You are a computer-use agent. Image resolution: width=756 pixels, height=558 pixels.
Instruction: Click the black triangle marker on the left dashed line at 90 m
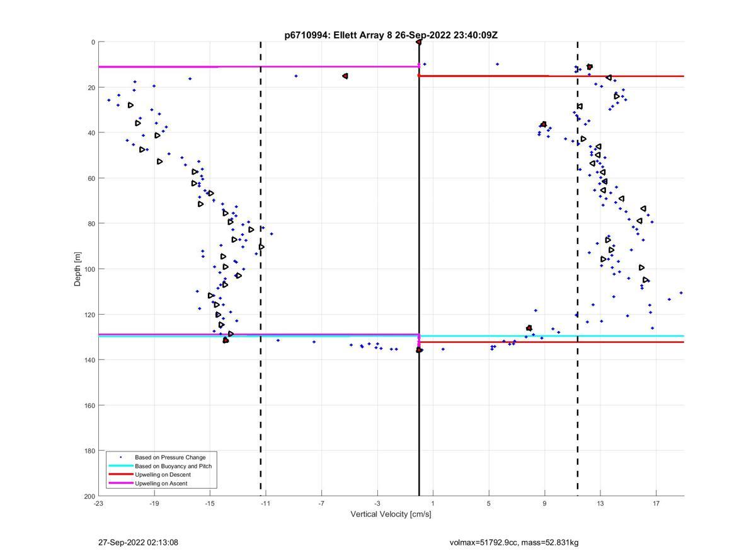(261, 247)
